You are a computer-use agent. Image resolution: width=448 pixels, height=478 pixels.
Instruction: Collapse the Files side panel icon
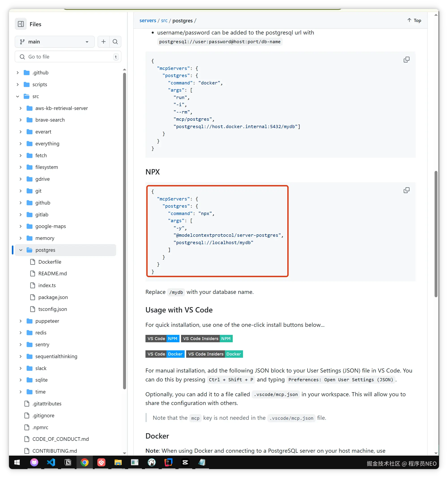coord(21,24)
